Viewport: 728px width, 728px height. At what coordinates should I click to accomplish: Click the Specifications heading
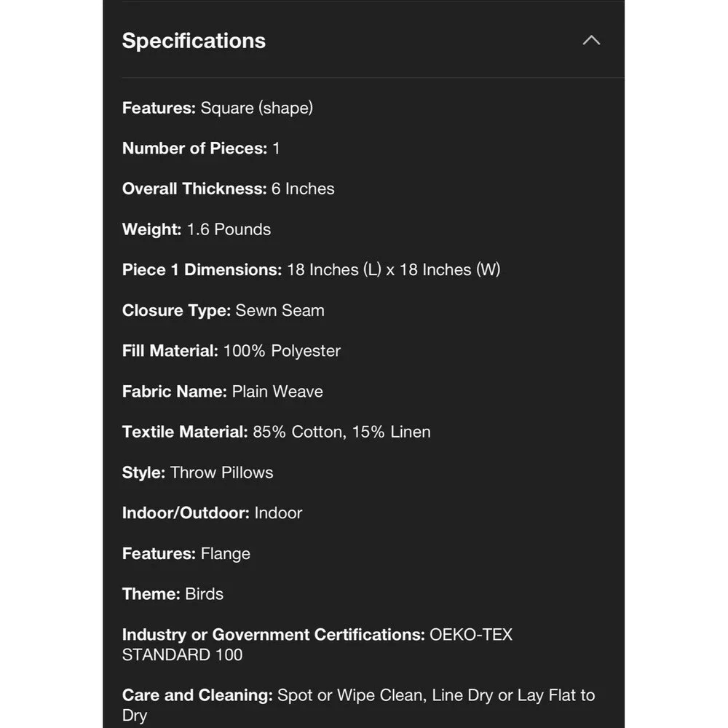coord(194,41)
